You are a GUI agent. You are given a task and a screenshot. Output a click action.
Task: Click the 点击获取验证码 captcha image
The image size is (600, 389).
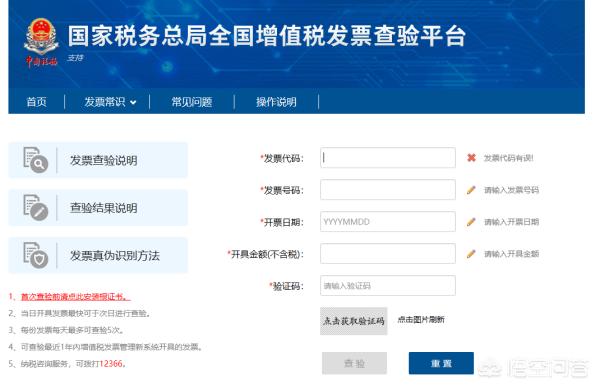354,321
